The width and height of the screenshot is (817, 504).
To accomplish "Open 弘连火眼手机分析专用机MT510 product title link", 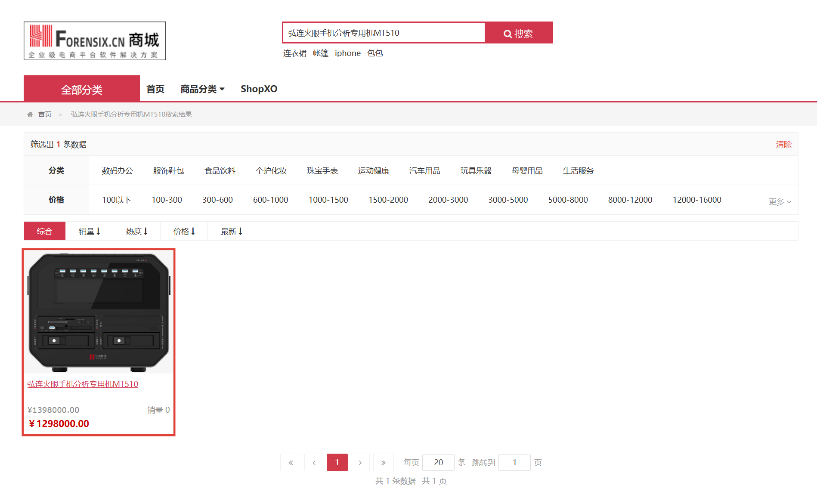I will [83, 384].
